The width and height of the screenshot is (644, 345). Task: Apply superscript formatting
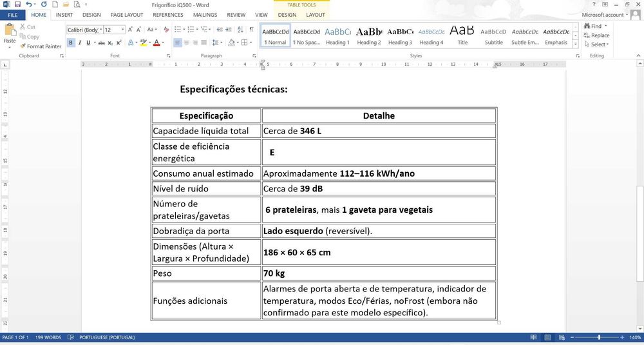118,43
